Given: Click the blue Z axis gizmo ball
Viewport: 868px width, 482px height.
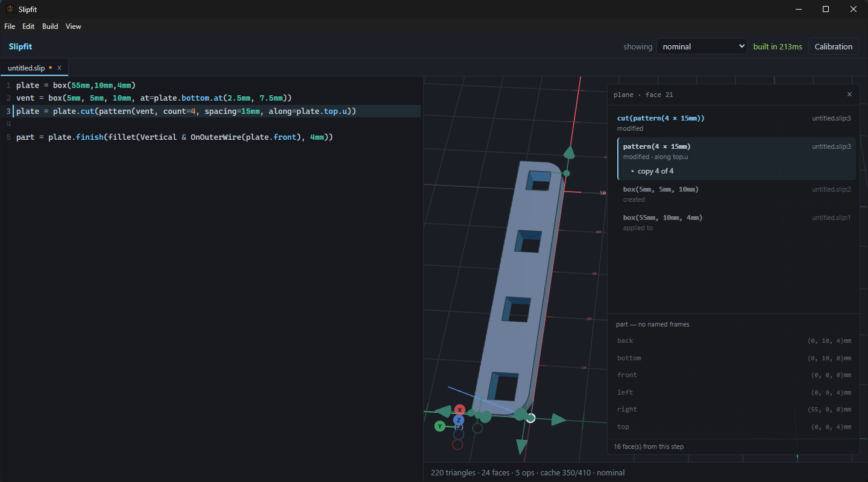Looking at the screenshot, I should [459, 420].
